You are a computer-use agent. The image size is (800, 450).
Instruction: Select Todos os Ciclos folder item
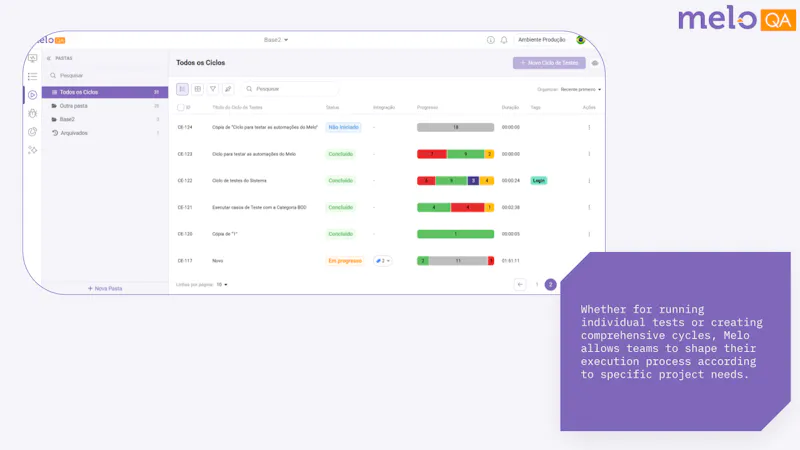[x=105, y=92]
